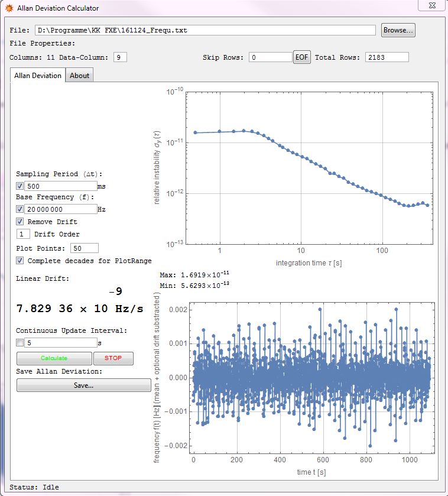Toggle the Base Frequency checkbox
The width and height of the screenshot is (448, 496).
(20, 209)
